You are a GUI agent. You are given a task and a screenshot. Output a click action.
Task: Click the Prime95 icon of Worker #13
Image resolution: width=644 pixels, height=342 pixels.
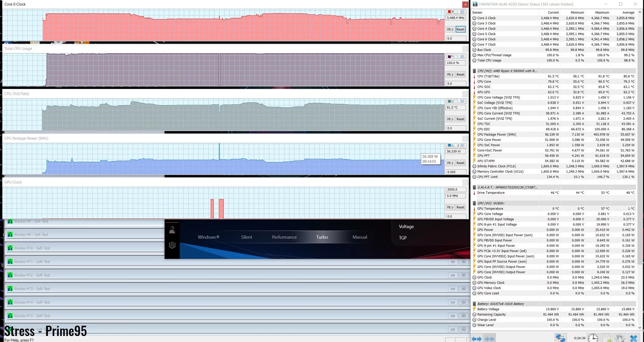point(10,289)
